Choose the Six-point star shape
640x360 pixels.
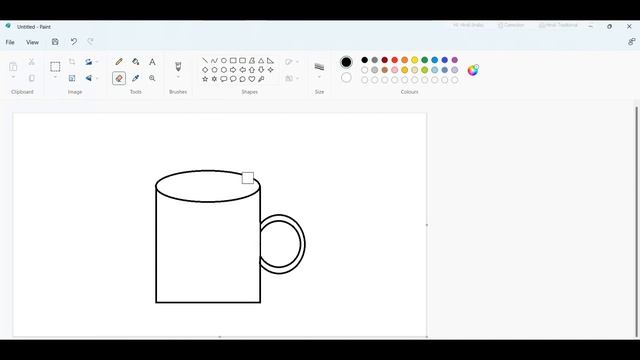[x=214, y=79]
